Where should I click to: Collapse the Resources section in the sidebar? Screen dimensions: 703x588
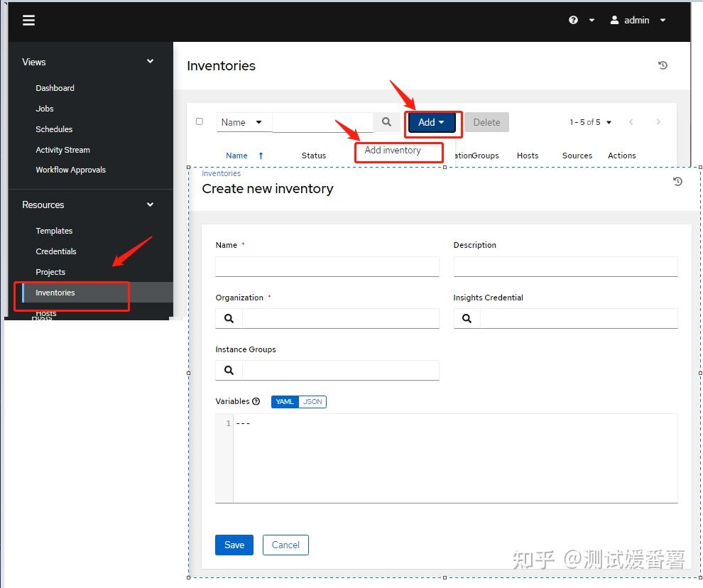click(x=149, y=205)
